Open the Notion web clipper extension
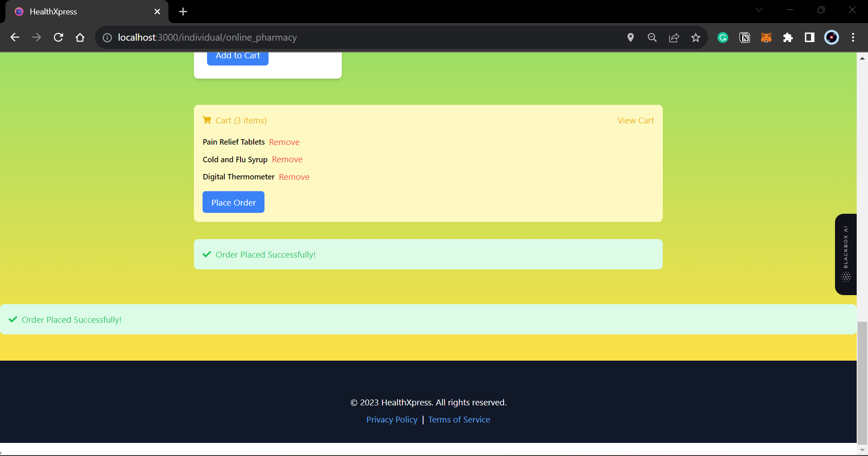This screenshot has height=456, width=868. (x=745, y=38)
